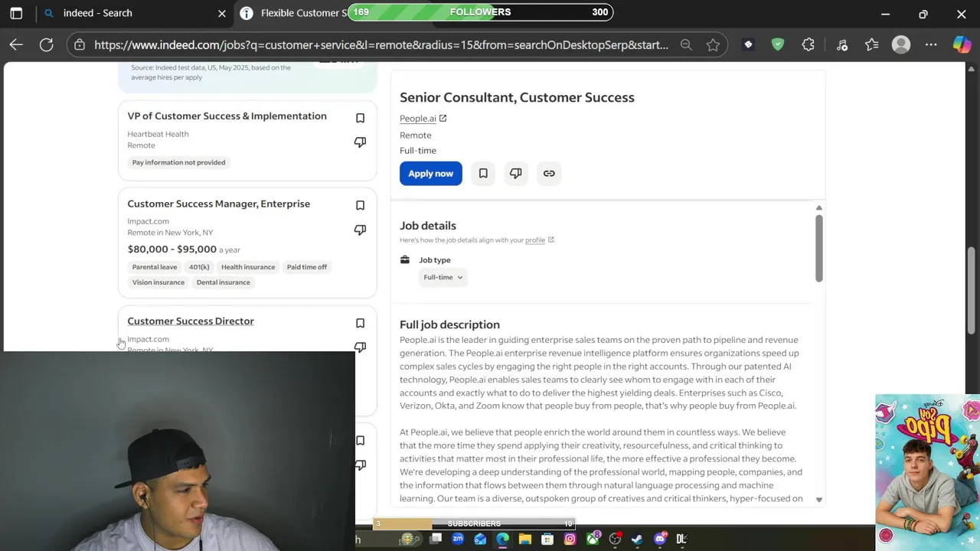Save the Senior Consultant job with bookmark icon
The image size is (980, 551).
483,174
